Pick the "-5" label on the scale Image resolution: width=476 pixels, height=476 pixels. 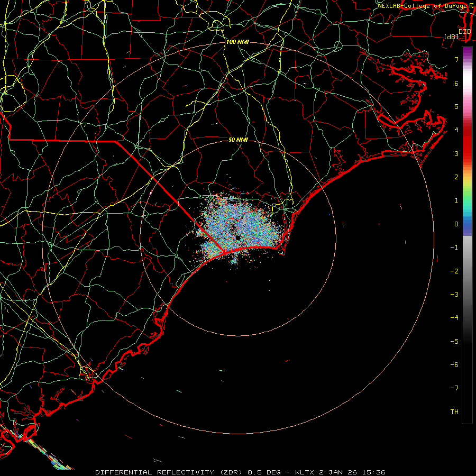[454, 342]
